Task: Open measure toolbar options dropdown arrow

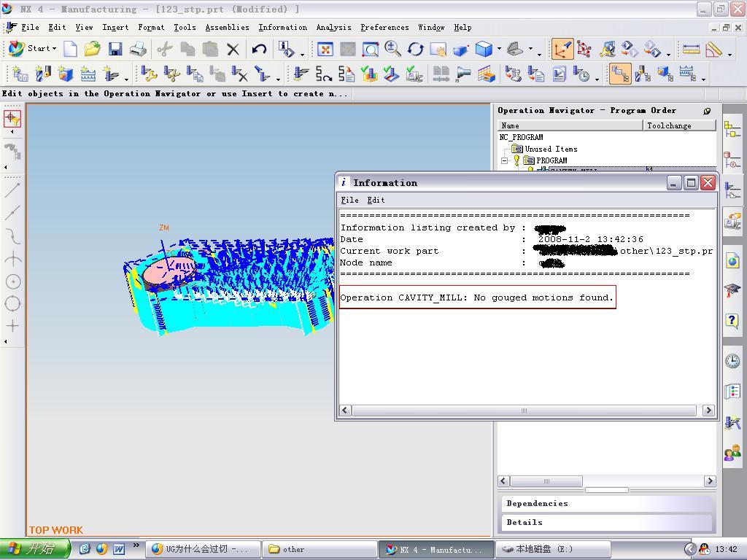Action: (x=729, y=55)
